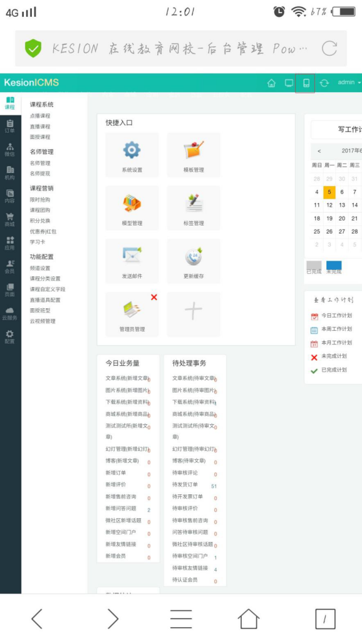
Task: Expand the admin user dropdown
Action: tap(349, 83)
